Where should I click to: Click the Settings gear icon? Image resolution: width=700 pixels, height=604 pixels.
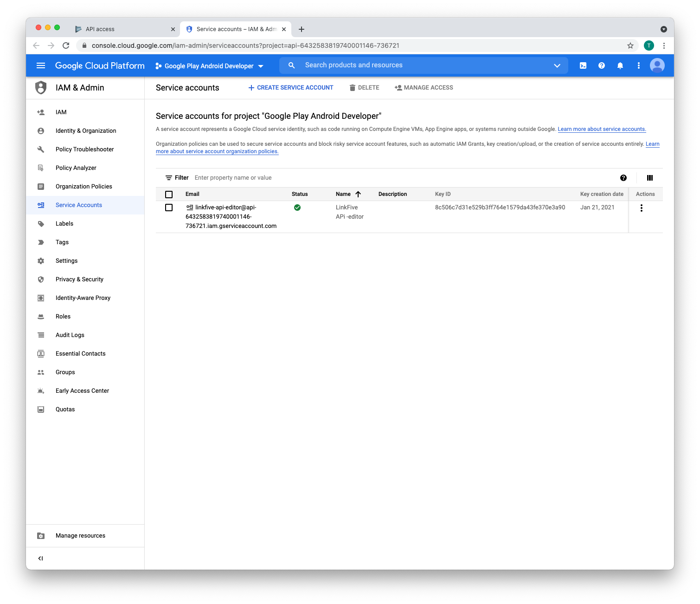click(x=41, y=261)
